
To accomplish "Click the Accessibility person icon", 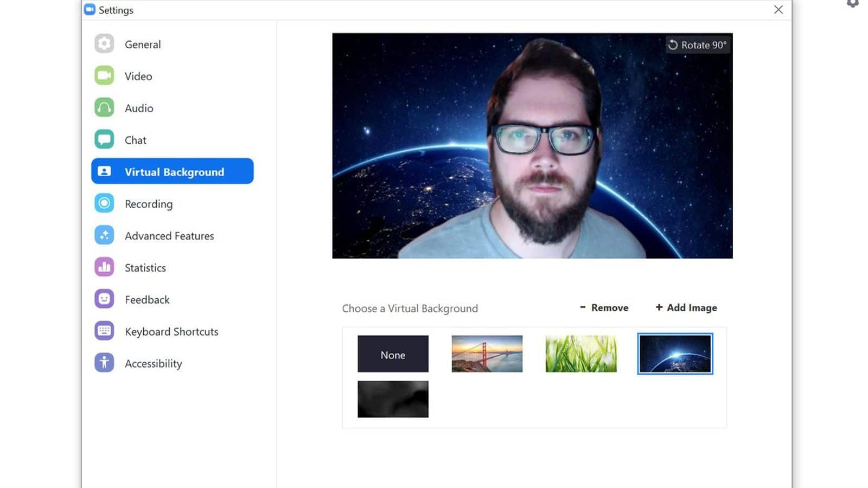I will pos(104,363).
